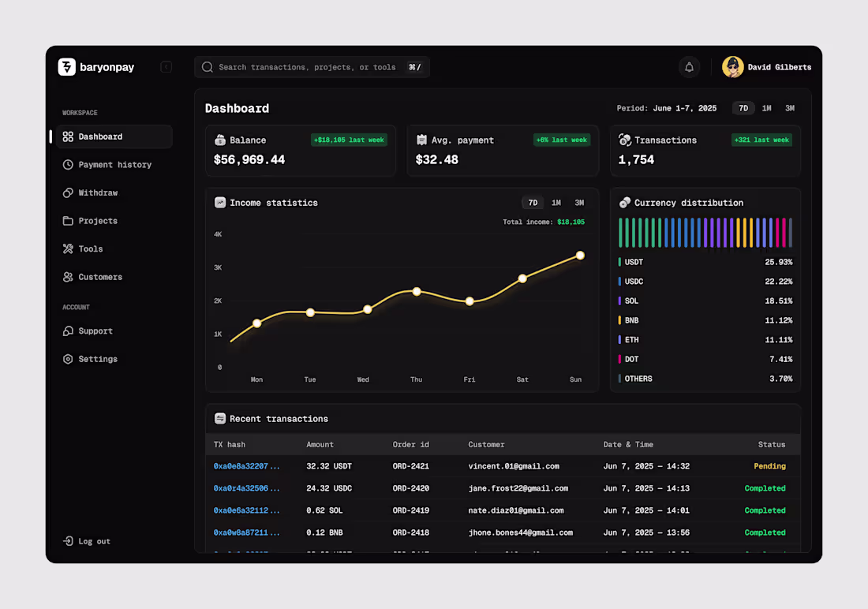Expand David Gilberts profile menu
Screen dimensions: 868x609
(767, 67)
